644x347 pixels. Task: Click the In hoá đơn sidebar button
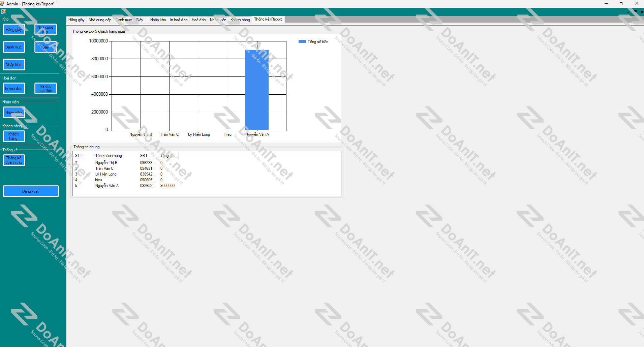coord(14,89)
